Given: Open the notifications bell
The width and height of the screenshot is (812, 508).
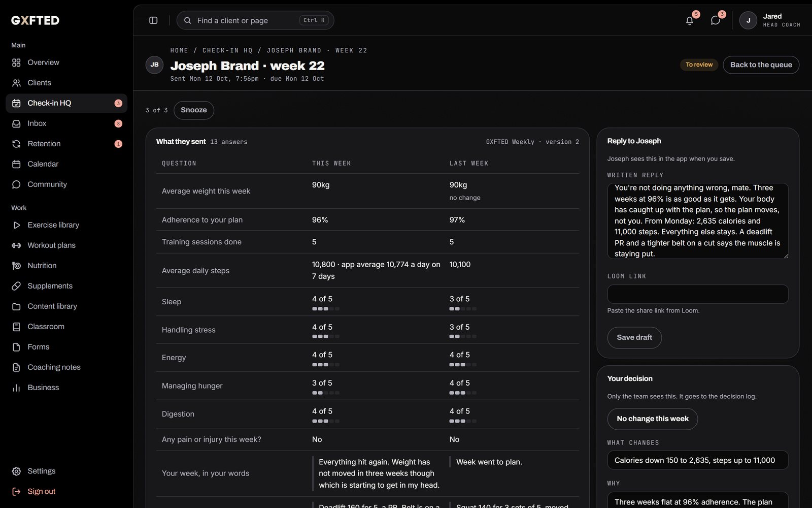Looking at the screenshot, I should pos(689,20).
